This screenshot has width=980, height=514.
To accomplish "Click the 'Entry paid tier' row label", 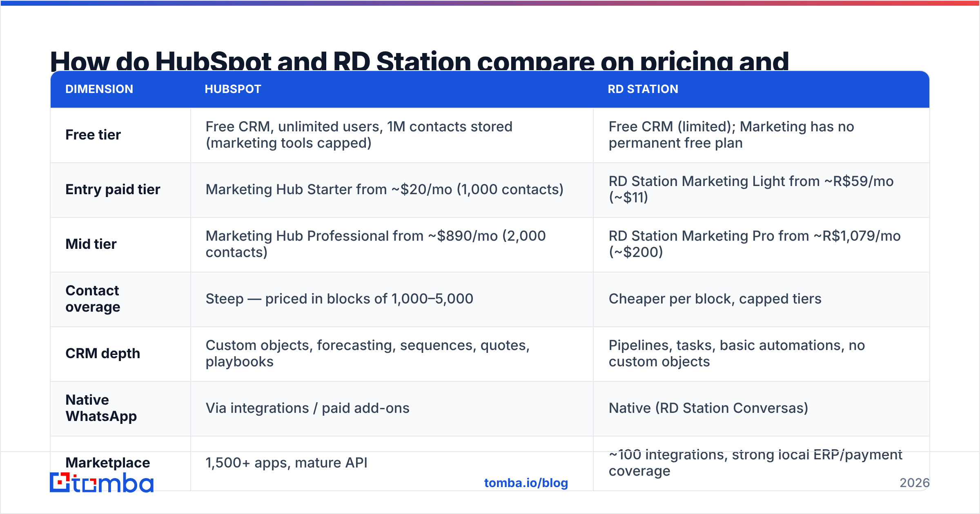I will (113, 189).
